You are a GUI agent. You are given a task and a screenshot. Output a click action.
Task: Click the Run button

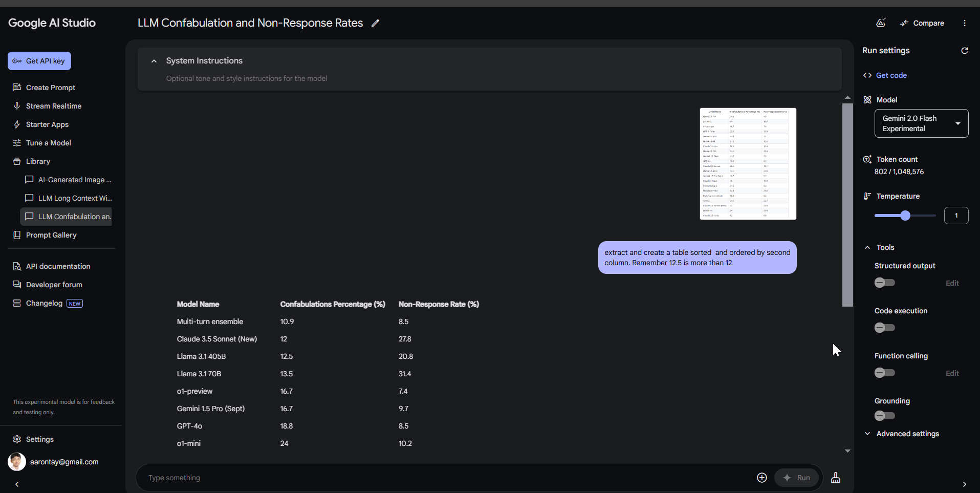click(x=796, y=478)
